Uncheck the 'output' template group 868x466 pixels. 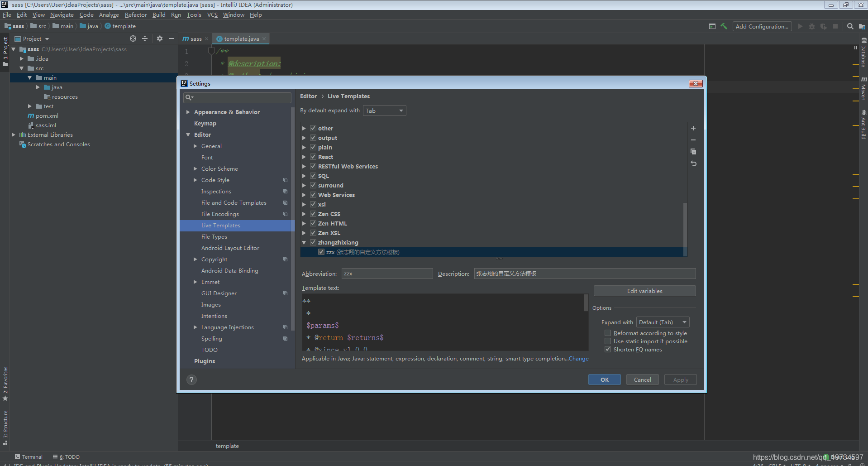[313, 138]
